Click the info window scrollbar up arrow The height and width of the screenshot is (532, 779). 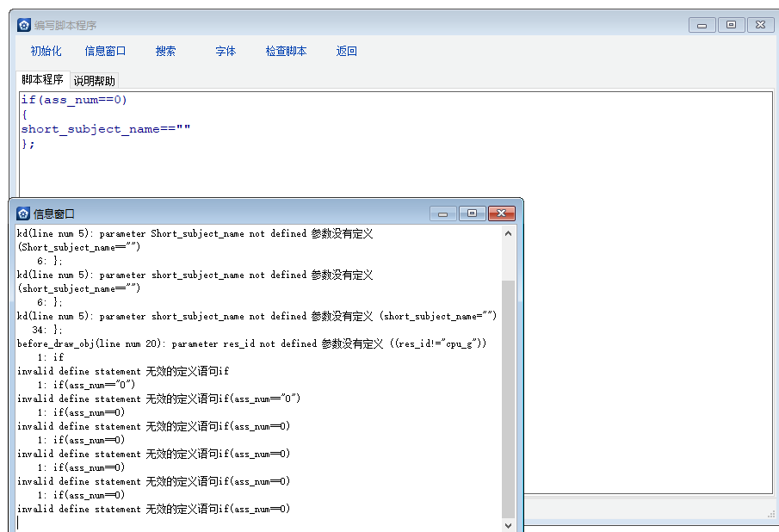point(508,233)
